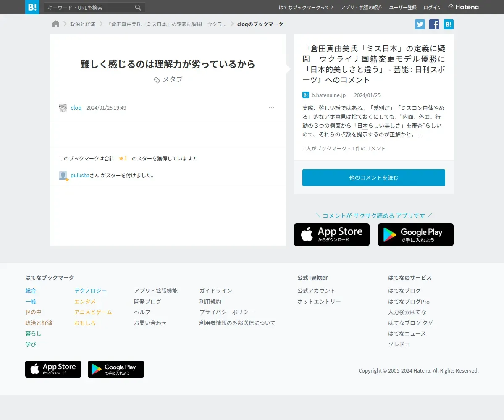Open はてなニュース service link
This screenshot has height=420, width=504.
pos(407,333)
